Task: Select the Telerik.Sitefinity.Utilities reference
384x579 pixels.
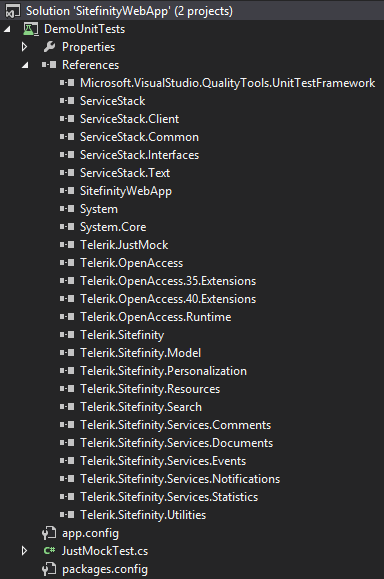Action: [143, 515]
